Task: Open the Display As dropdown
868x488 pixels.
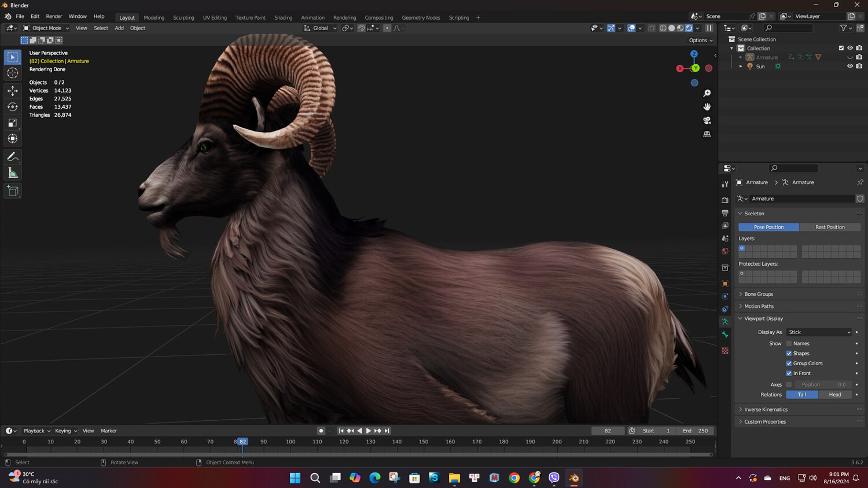Action: tap(819, 332)
